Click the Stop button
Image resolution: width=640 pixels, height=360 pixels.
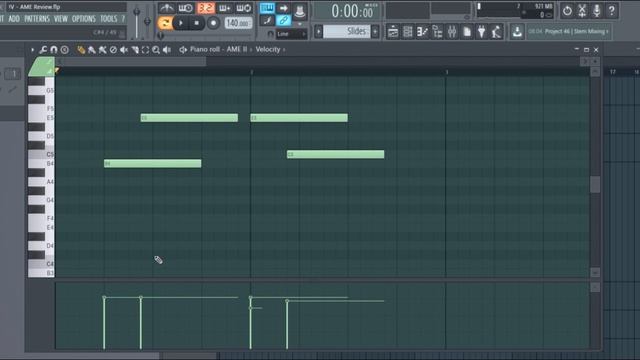tap(197, 23)
